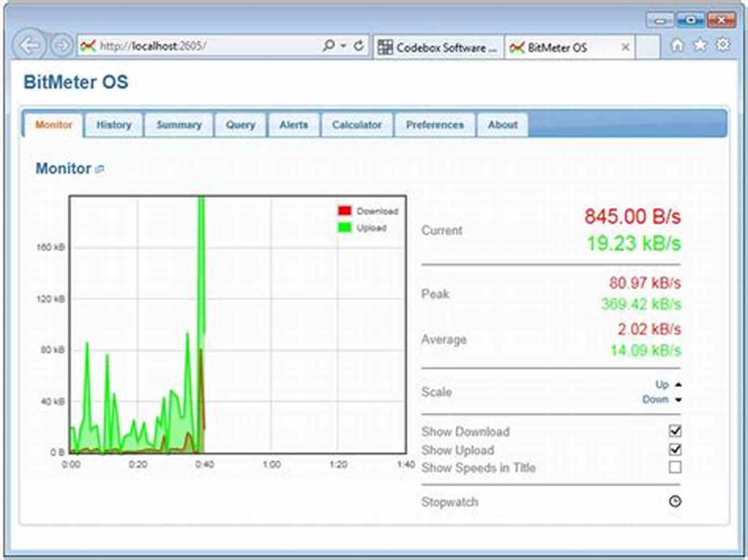Refresh the page using reload icon
The image size is (748, 560).
click(x=359, y=46)
